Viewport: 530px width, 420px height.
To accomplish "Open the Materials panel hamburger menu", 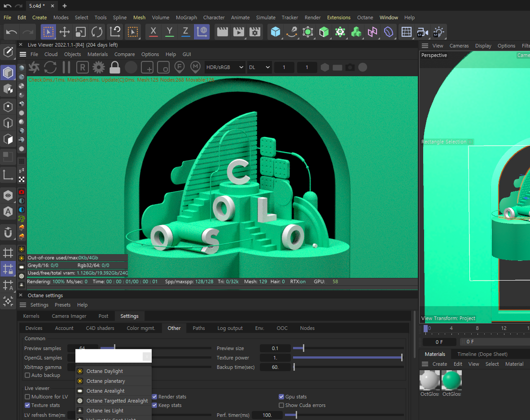I will tap(425, 364).
